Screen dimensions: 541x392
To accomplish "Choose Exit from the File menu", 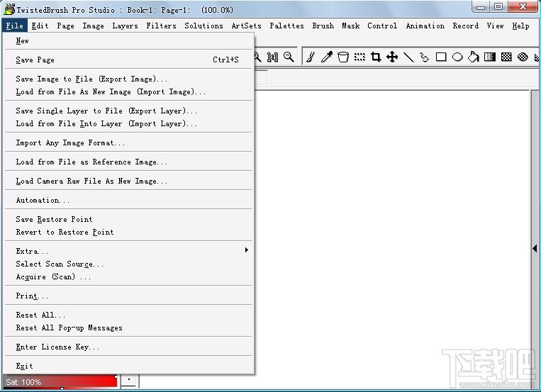I will (128, 366).
